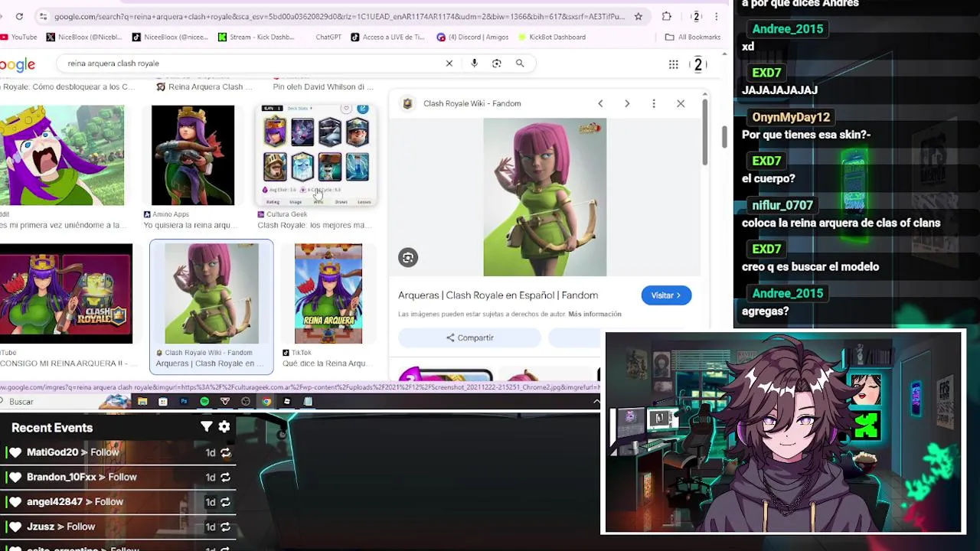This screenshot has width=980, height=551.
Task: Focus the Google search input field
Action: coord(253,64)
